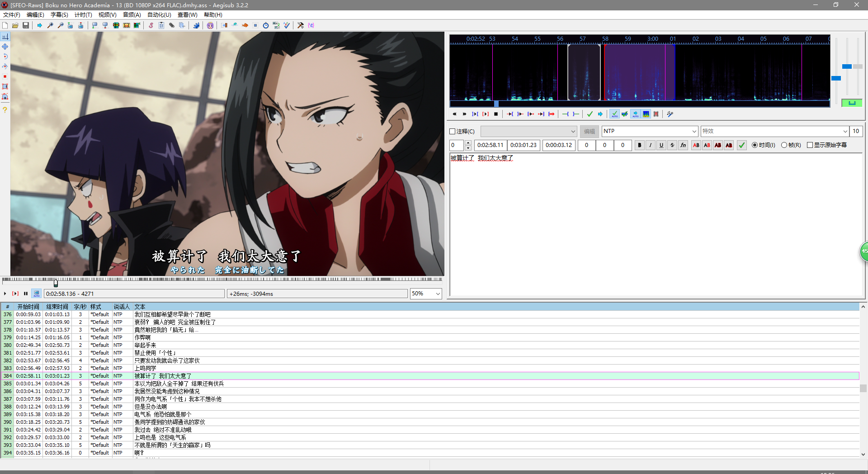Decrease layer number spinner down arrow

pyautogui.click(x=468, y=148)
